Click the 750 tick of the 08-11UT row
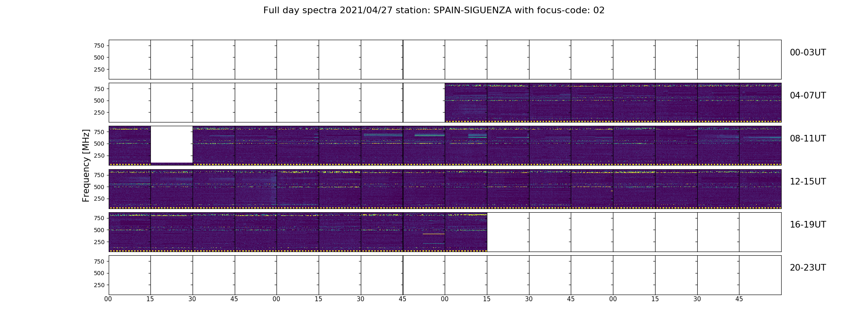This screenshot has width=868, height=331. (99, 132)
